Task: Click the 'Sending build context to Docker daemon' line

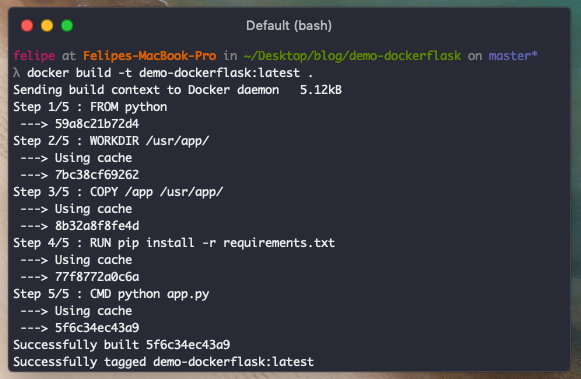Action: coord(146,90)
